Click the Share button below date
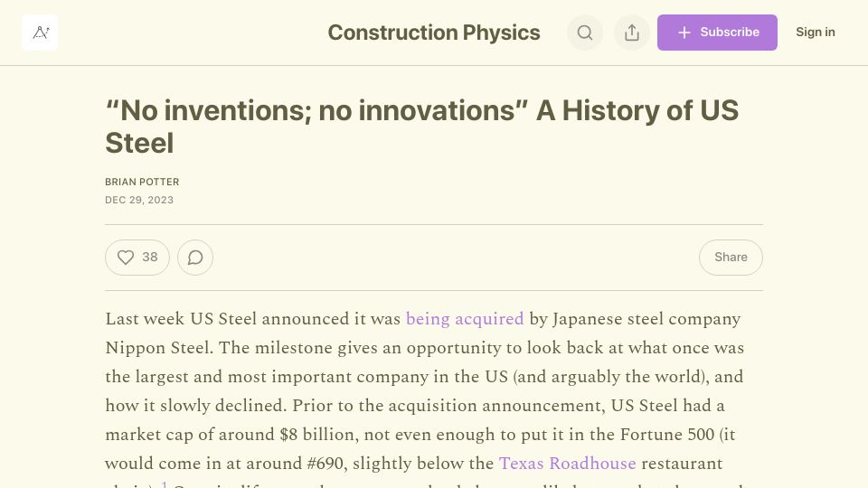The height and width of the screenshot is (488, 868). [731, 258]
